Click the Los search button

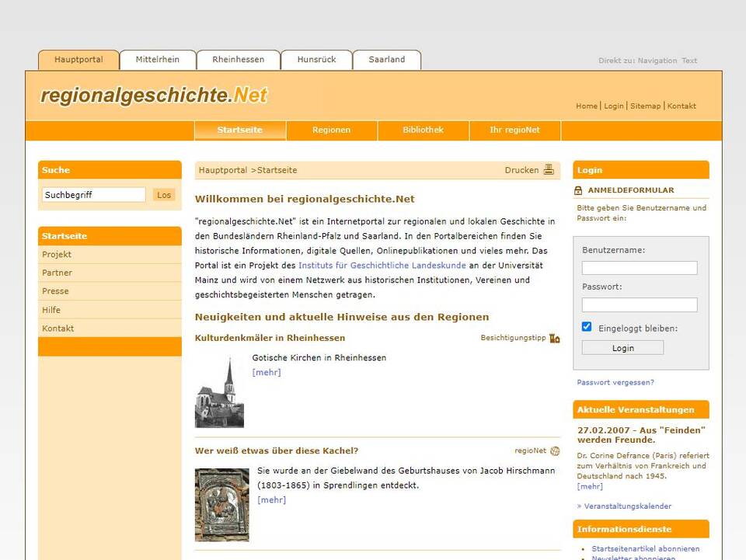[x=164, y=195]
